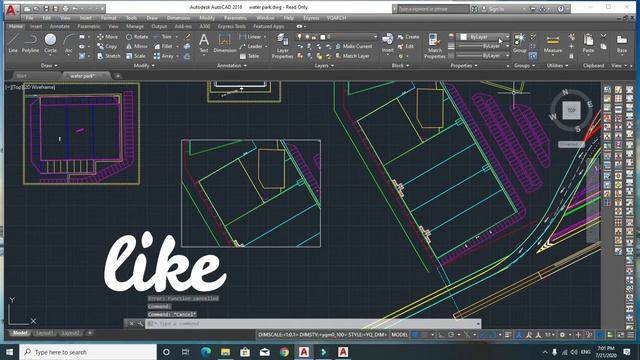
Task: Click the Fillet tool
Action: pos(163,47)
